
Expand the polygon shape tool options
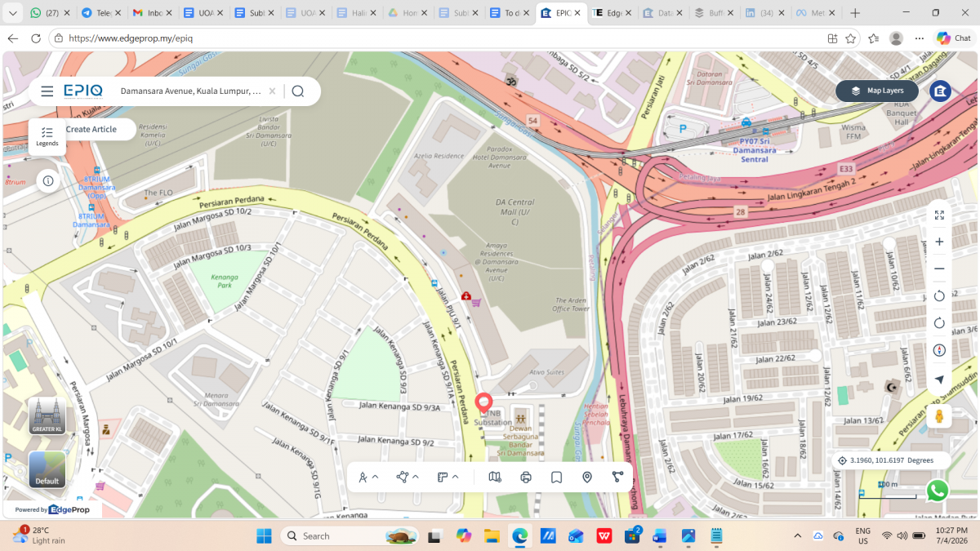click(408, 478)
